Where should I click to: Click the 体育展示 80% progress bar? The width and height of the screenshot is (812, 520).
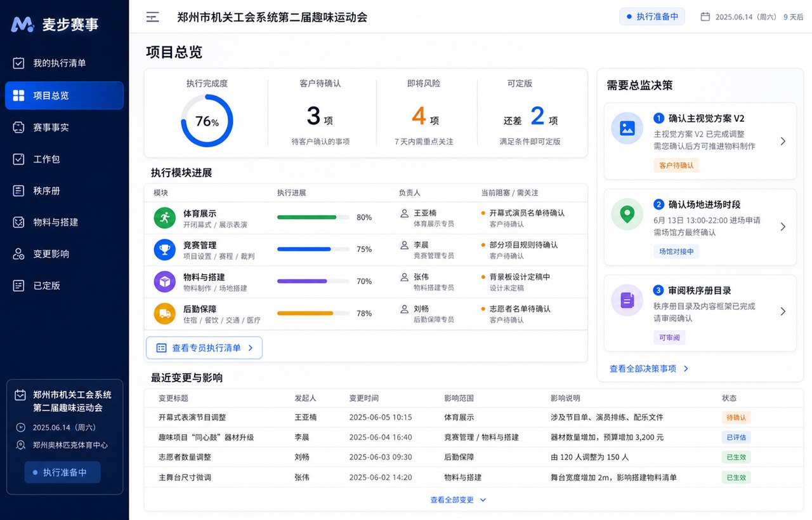(x=313, y=217)
